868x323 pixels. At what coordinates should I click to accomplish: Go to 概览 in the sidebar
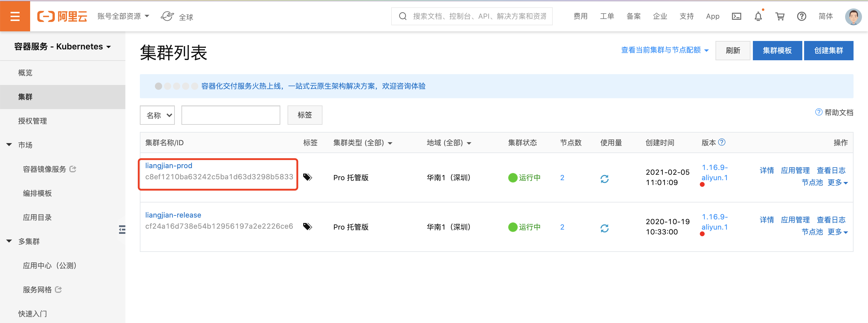click(x=25, y=73)
